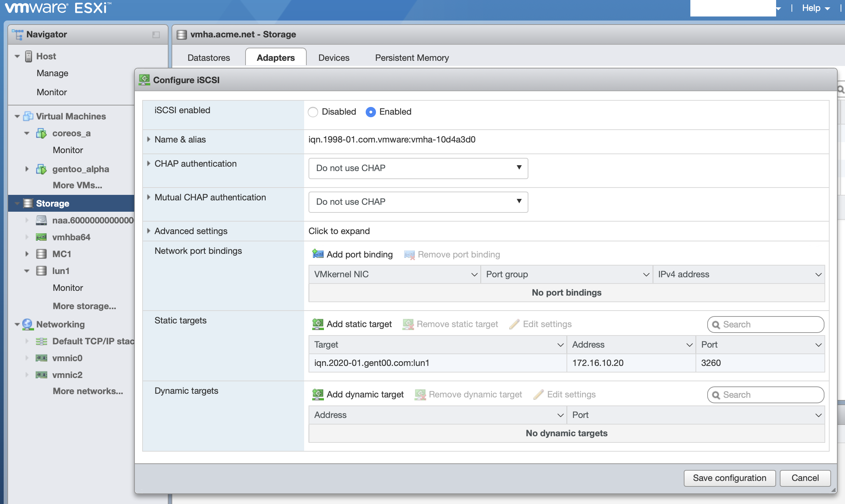
Task: Click the dynamic targets Edit settings pencil icon
Action: tap(538, 394)
